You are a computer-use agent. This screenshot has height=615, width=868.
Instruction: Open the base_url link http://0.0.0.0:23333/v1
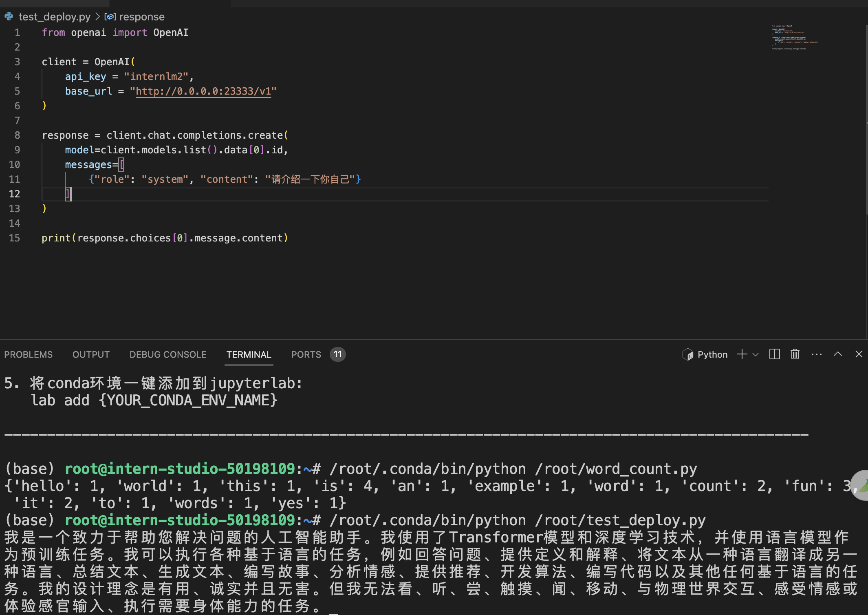point(203,91)
